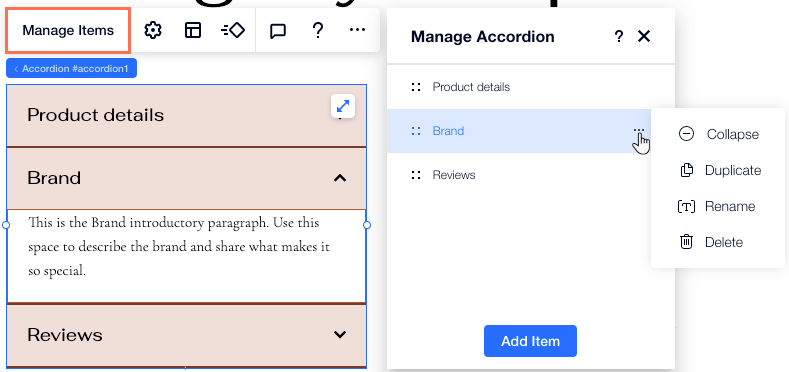This screenshot has height=372, width=789.
Task: Choose Collapse from the context menu
Action: coord(718,134)
